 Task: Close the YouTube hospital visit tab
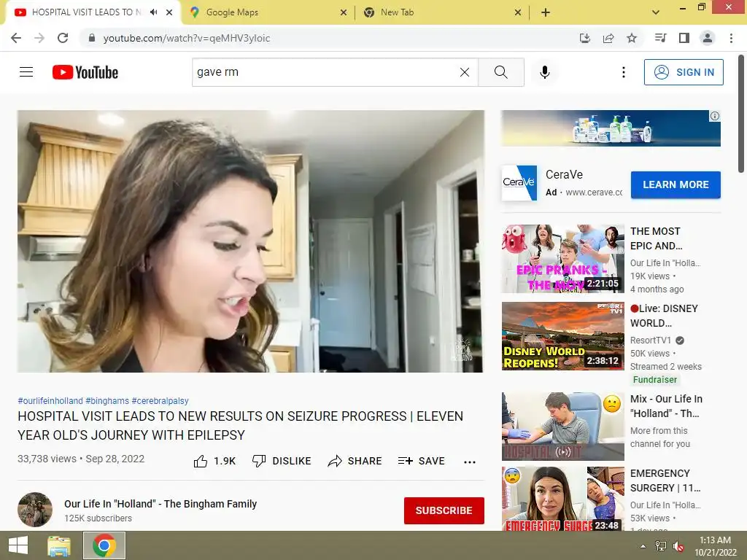[169, 12]
